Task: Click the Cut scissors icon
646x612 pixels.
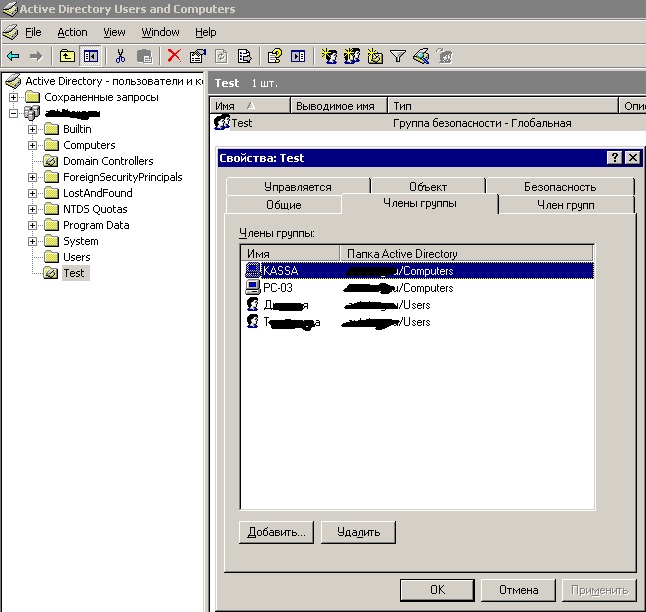Action: [120, 57]
